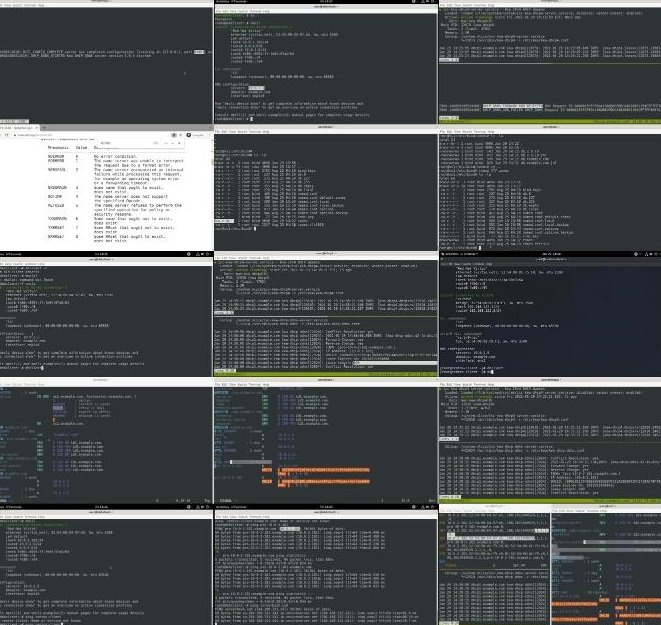
Task: Open the nmcli thumbnail with dark blue gradient background
Action: (x=550, y=314)
